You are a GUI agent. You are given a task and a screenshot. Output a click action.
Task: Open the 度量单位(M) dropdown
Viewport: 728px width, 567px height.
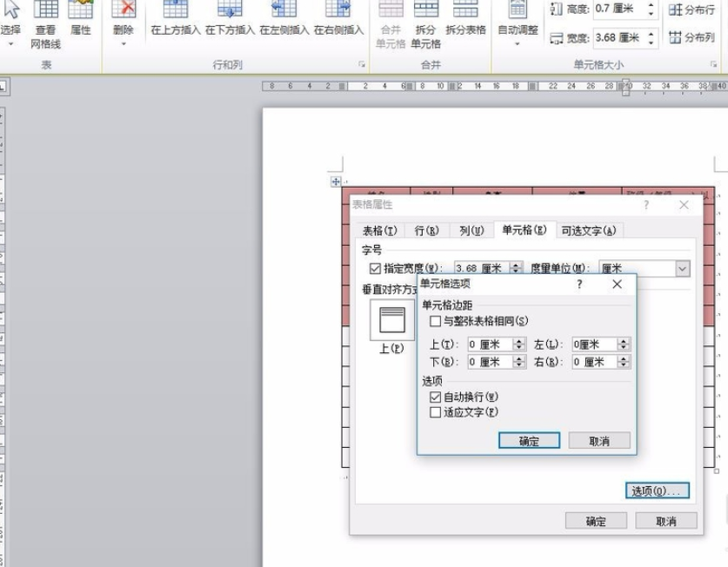pos(682,269)
